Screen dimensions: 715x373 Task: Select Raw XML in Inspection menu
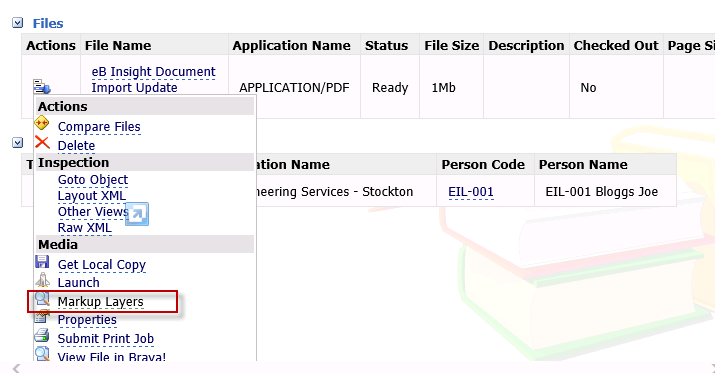click(85, 228)
